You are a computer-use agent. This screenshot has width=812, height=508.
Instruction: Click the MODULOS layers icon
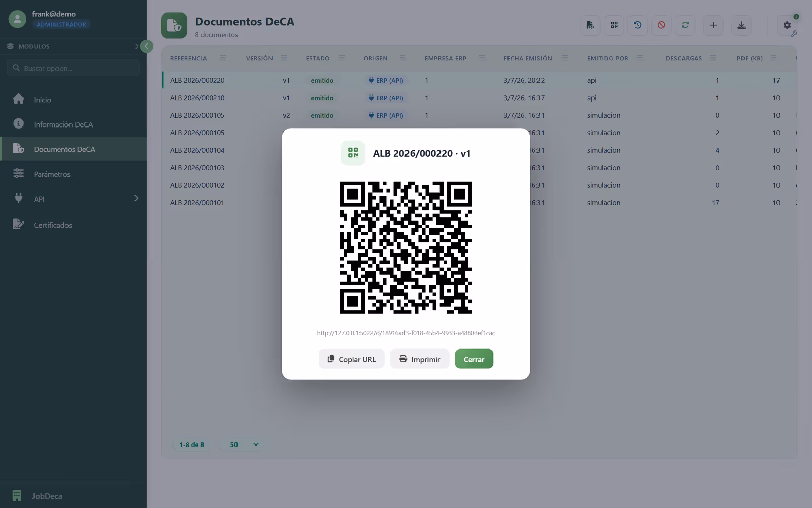point(10,46)
